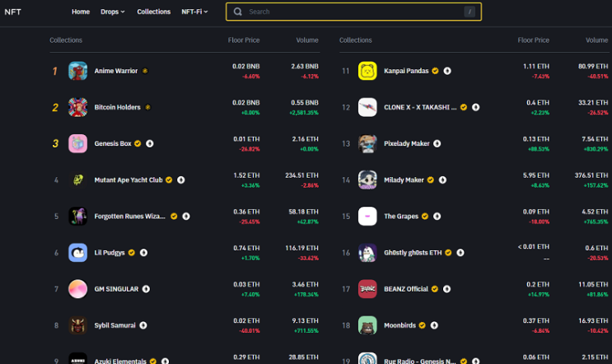Click the BNB chain badge beside Anime Warrior
The height and width of the screenshot is (364, 612).
pyautogui.click(x=145, y=71)
